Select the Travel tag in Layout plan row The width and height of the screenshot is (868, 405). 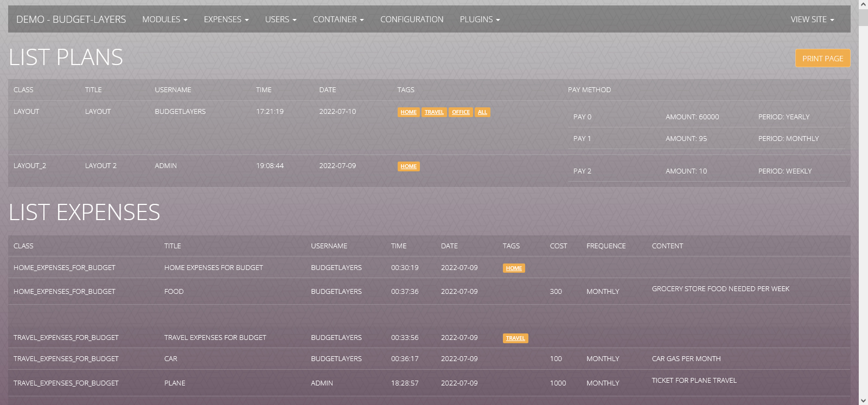click(434, 112)
